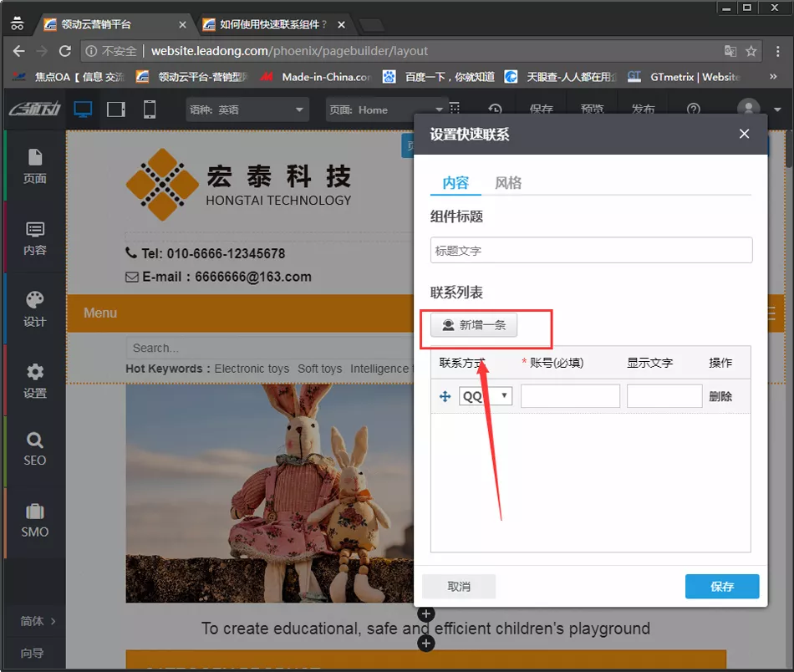
Task: Open the 设置 (Settings) gear panel
Action: pyautogui.click(x=34, y=380)
